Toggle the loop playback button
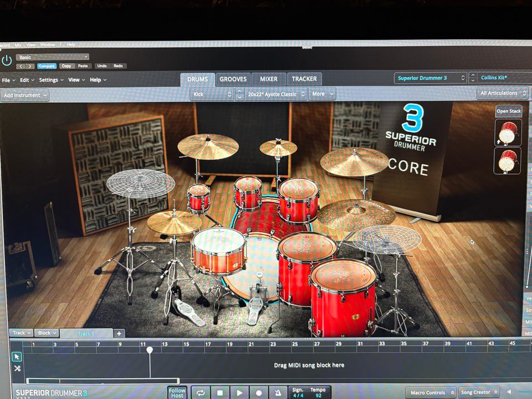Screen dimensions: 532x399 point(201,393)
